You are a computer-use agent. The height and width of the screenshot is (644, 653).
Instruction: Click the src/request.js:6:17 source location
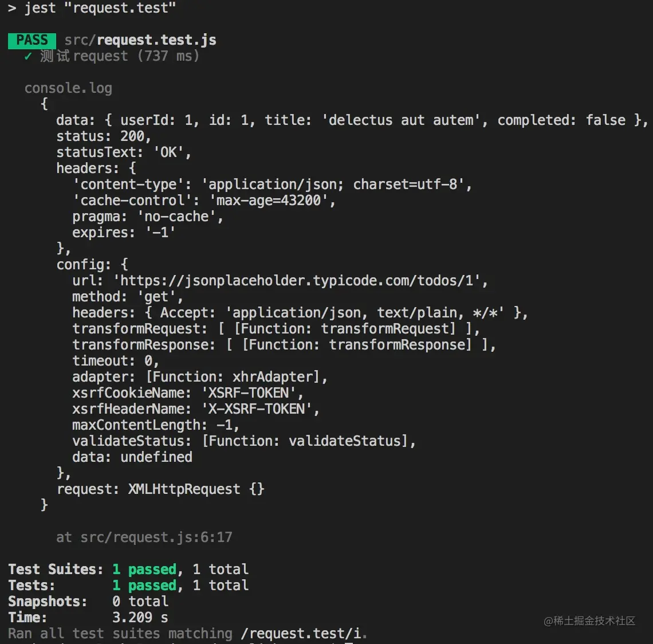pyautogui.click(x=156, y=537)
